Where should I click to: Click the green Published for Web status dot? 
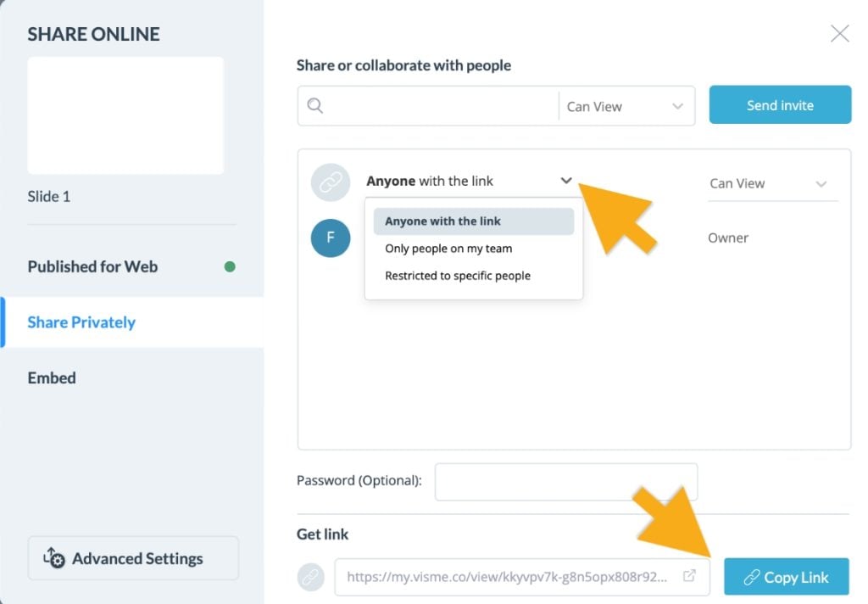(x=230, y=266)
